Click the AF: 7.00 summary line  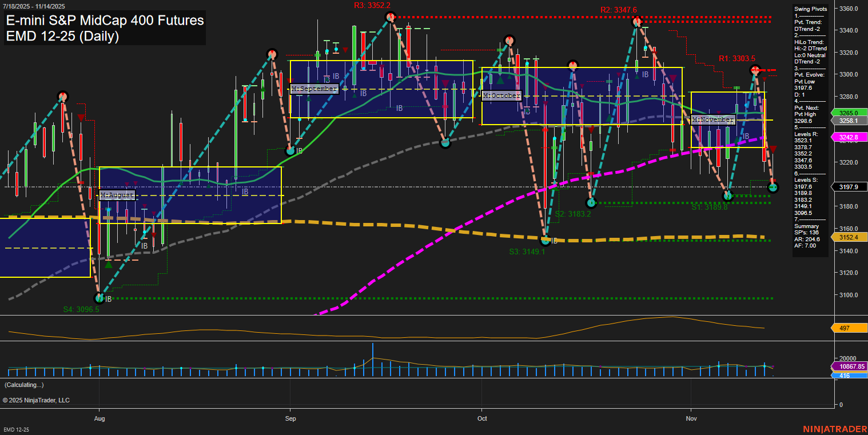coord(805,246)
